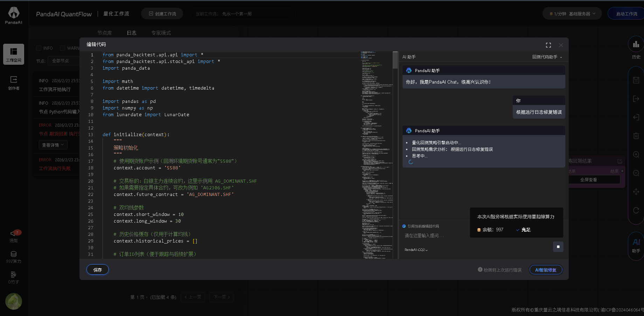Click the zoom in magnifier icon
This screenshot has width=644, height=316.
point(636,154)
